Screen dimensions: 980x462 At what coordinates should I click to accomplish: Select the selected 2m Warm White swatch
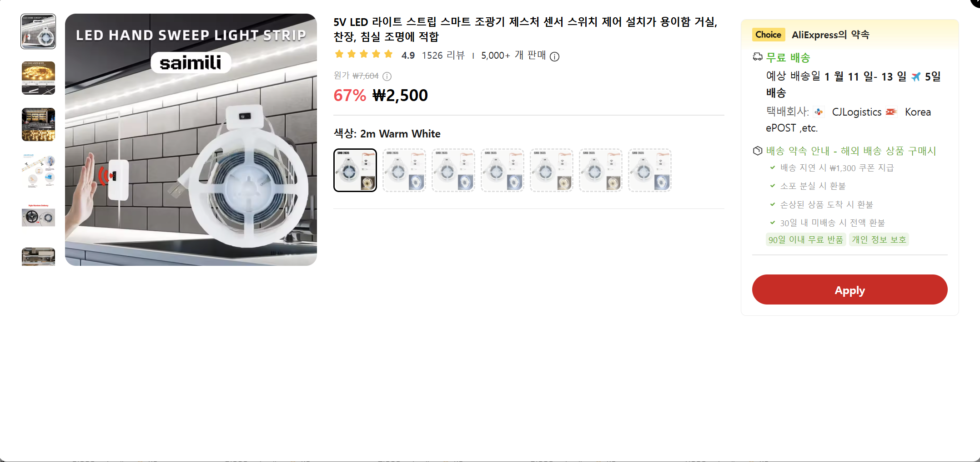(355, 170)
